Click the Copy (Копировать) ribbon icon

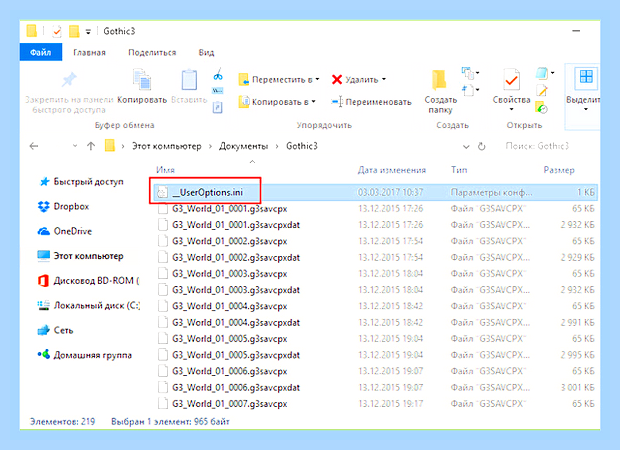[x=142, y=79]
